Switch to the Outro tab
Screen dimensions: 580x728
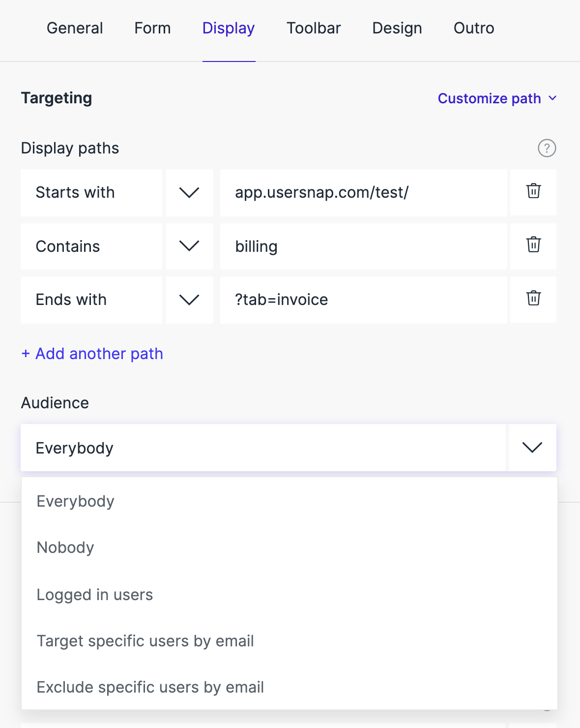(473, 28)
